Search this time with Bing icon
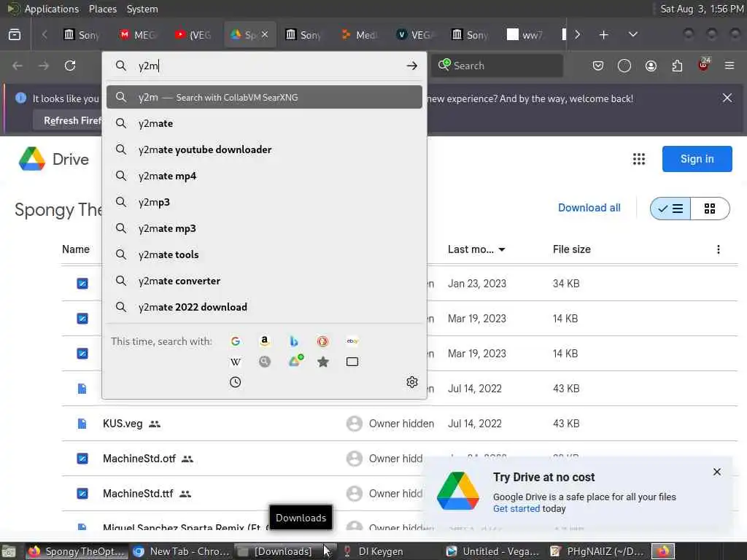The image size is (747, 560). point(294,341)
